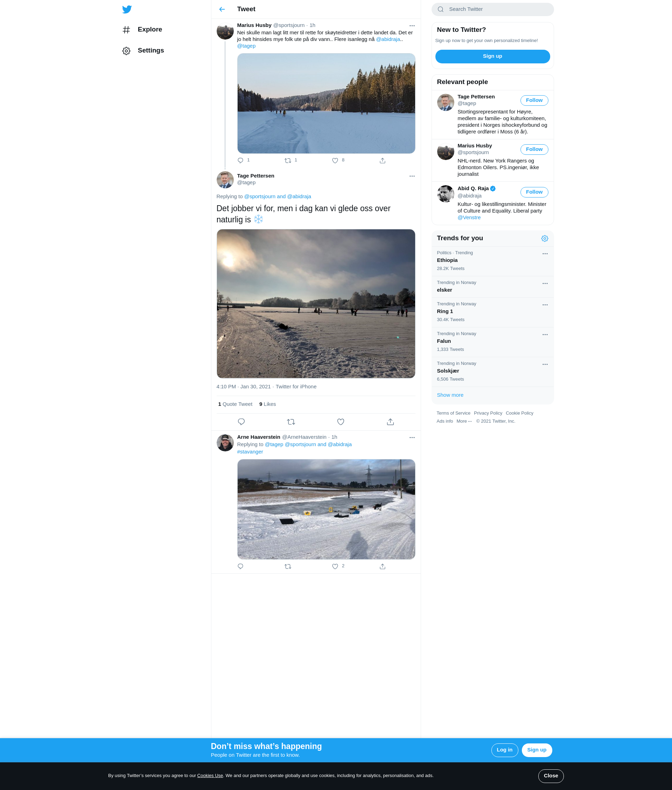
Task: Open more options on Marius Husby's tweet
Action: click(412, 26)
